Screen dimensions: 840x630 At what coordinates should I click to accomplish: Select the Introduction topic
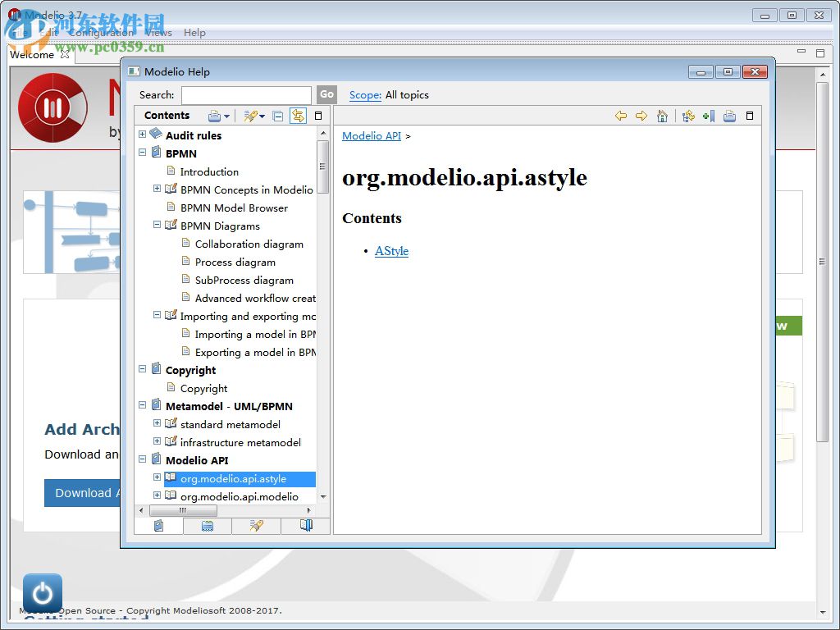[209, 172]
